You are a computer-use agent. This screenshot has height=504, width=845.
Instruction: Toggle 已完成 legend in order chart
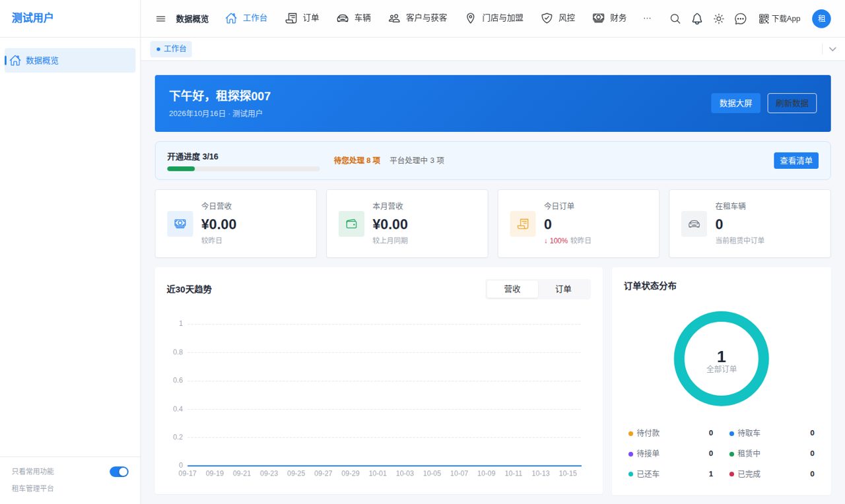pyautogui.click(x=745, y=474)
